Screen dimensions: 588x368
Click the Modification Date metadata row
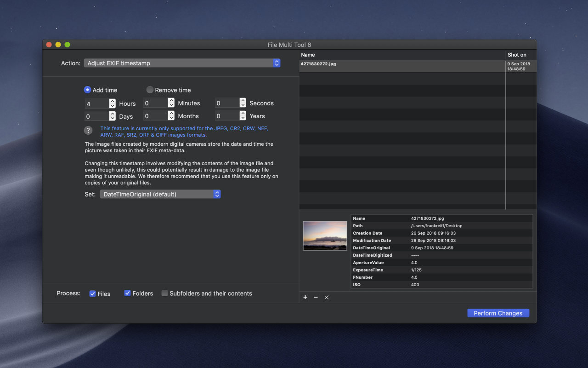click(x=442, y=241)
